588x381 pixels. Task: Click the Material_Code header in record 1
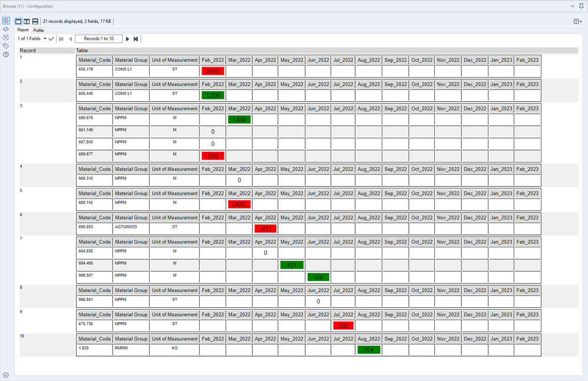(x=94, y=60)
